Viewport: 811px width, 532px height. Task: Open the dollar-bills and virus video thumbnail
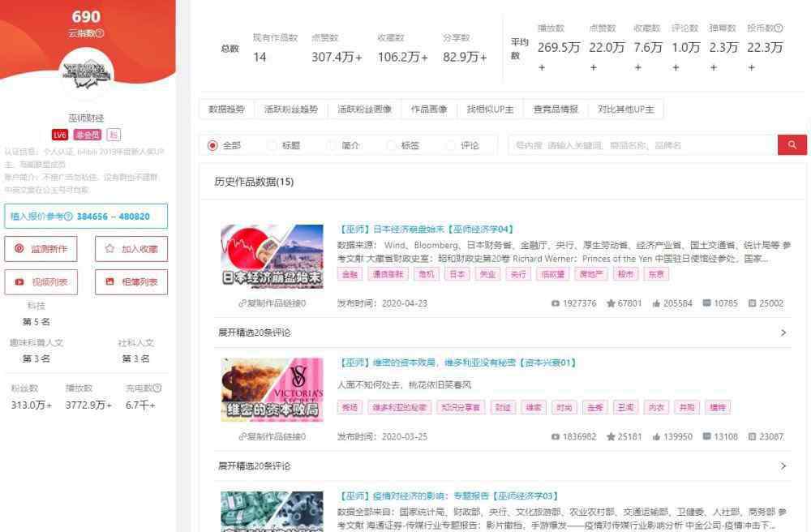(272, 511)
